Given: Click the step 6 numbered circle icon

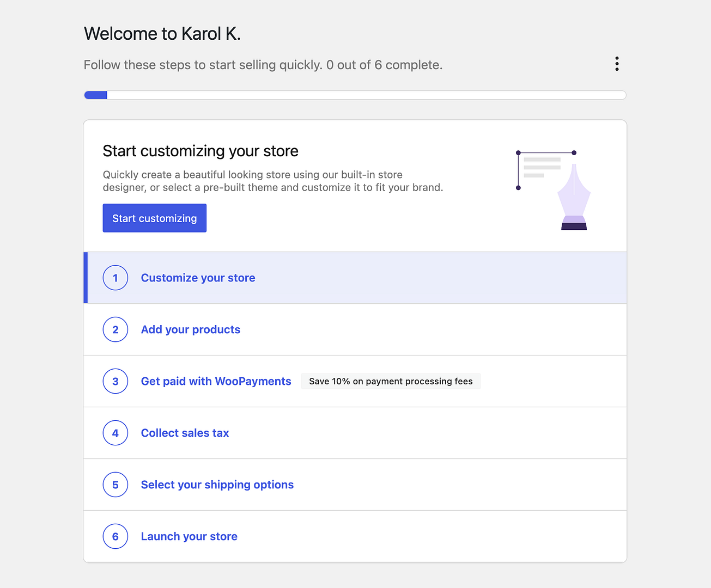Looking at the screenshot, I should [x=115, y=536].
